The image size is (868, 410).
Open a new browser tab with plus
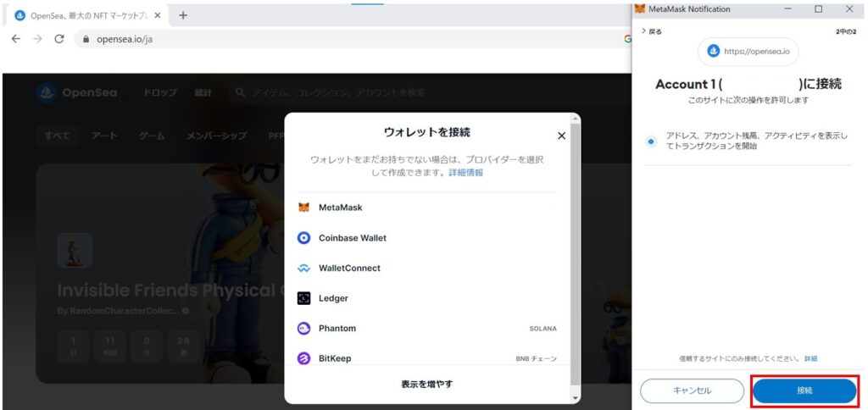(x=183, y=15)
